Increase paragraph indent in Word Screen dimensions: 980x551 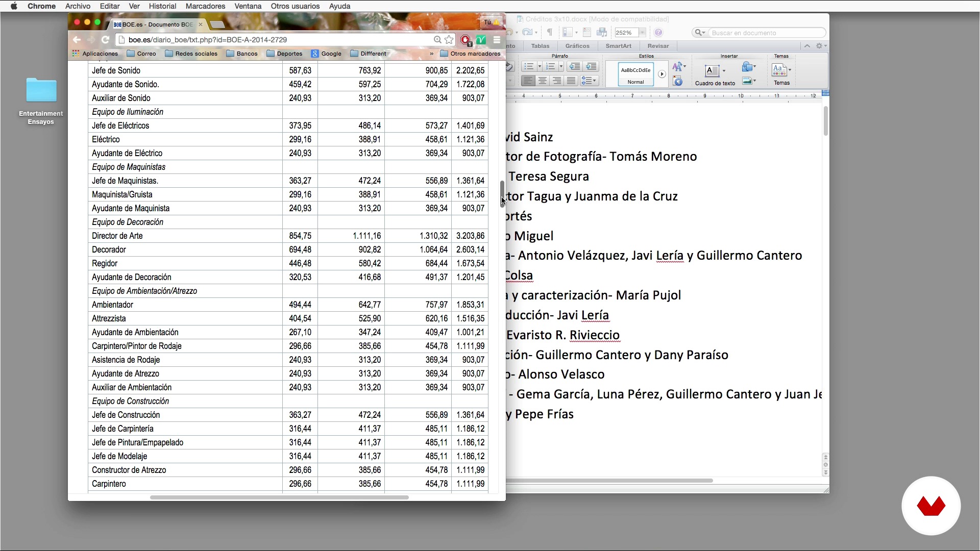(x=591, y=66)
